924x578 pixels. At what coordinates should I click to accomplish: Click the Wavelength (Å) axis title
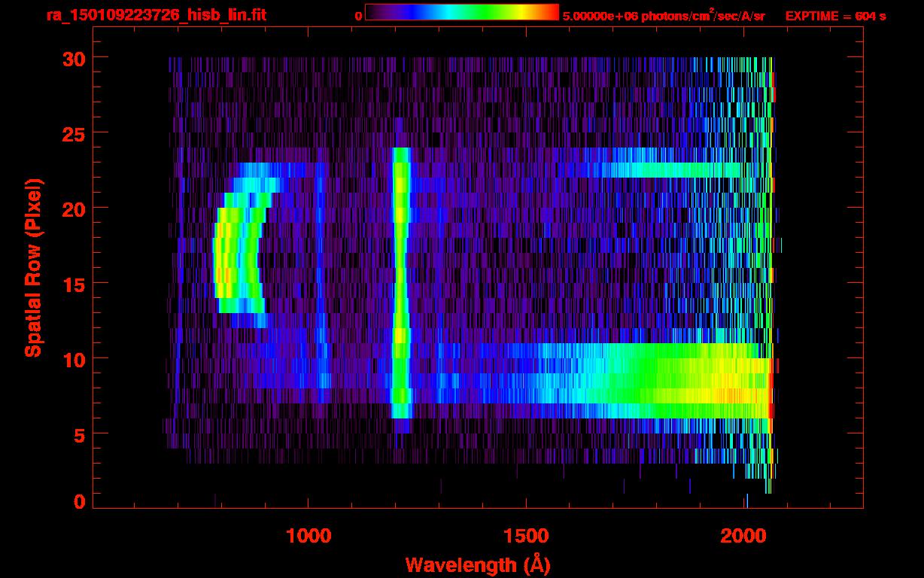click(477, 564)
